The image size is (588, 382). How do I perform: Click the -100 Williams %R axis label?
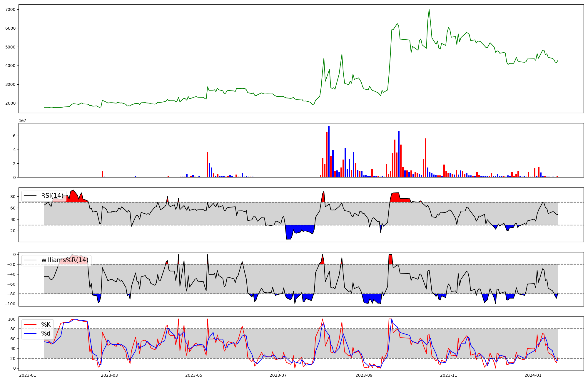pyautogui.click(x=11, y=304)
